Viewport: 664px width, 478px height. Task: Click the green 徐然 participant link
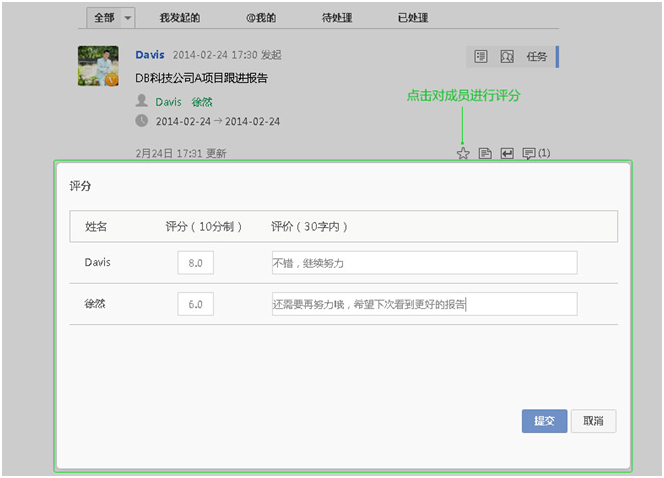[202, 102]
